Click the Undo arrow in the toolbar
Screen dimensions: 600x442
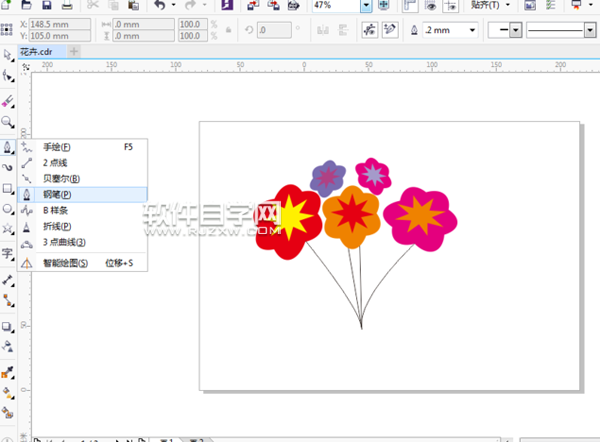tap(162, 6)
